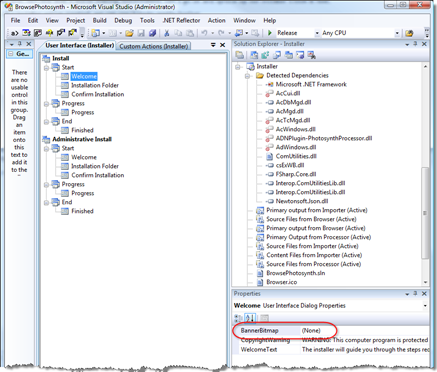Viewport: 437px width, 372px height.
Task: Click the green Start Debugging arrow
Action: pyautogui.click(x=270, y=33)
